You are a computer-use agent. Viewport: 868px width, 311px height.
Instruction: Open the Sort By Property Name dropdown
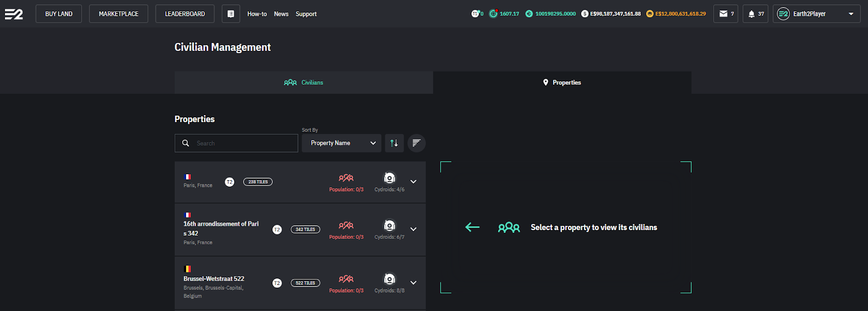point(341,143)
